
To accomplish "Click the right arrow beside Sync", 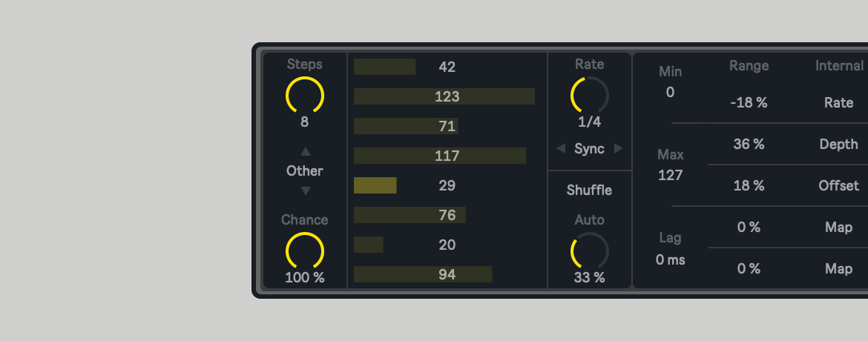I will coord(618,149).
